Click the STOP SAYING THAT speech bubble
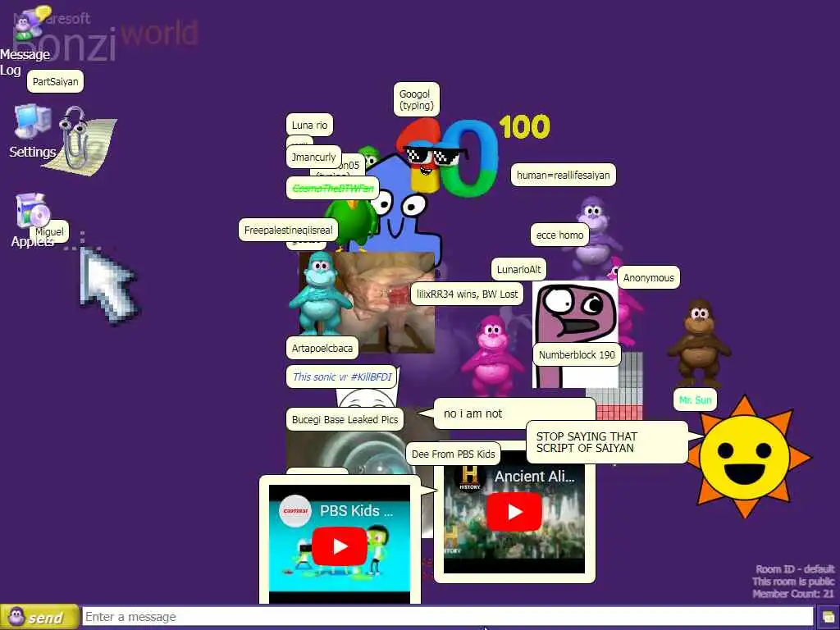Screen dimensions: 840x630 coord(606,442)
